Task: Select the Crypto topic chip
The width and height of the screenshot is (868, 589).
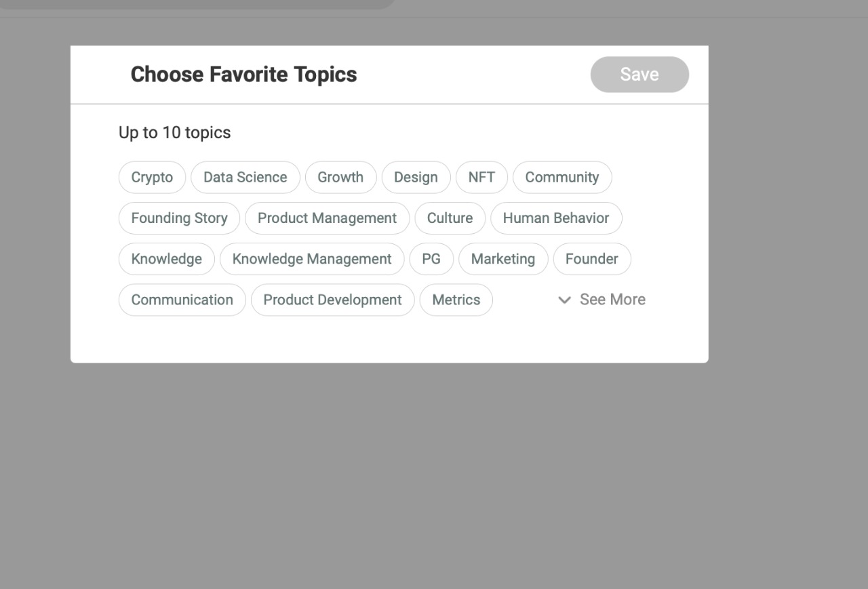Action: (x=152, y=178)
